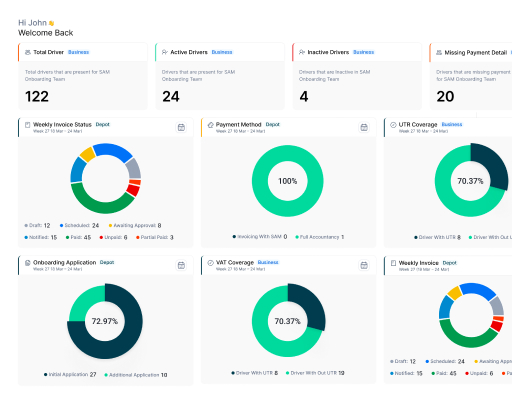512x400 pixels.
Task: Toggle Paid legend in Weekly Invoice Status
Action: (x=78, y=237)
